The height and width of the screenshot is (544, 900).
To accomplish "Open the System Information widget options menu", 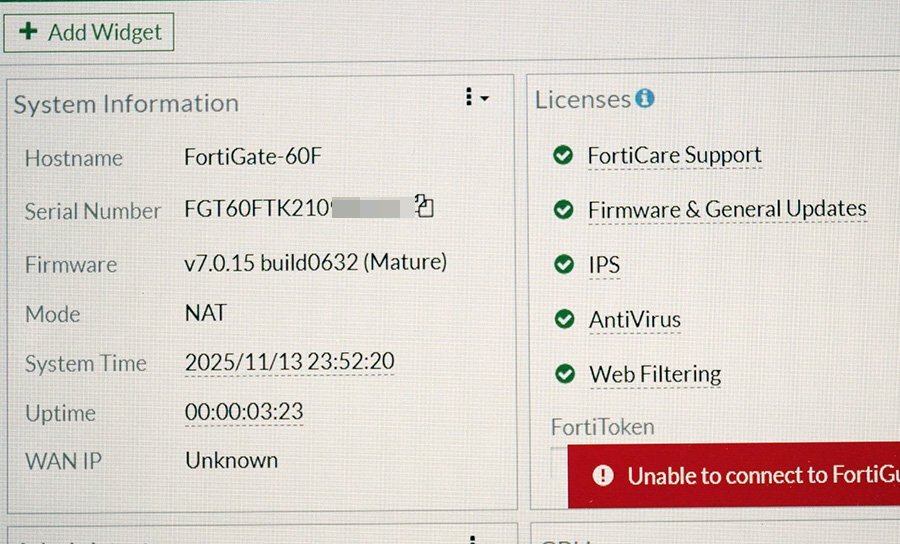I will click(476, 98).
